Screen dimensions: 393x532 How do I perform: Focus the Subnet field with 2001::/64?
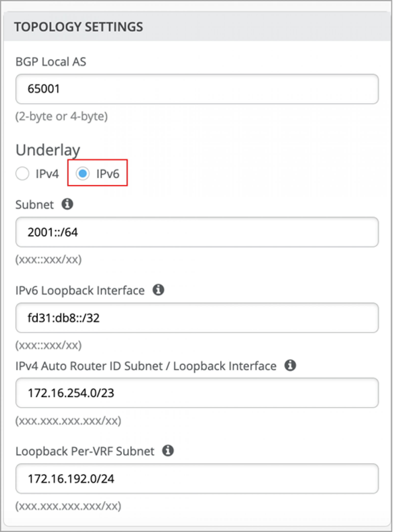click(197, 232)
